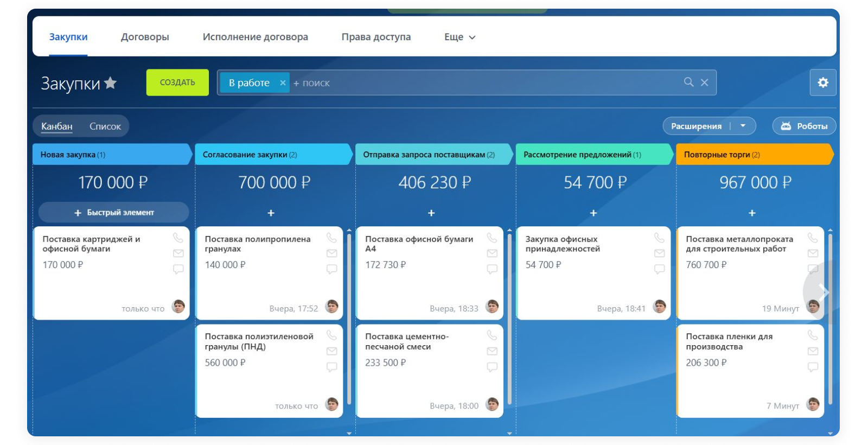The width and height of the screenshot is (868, 445).
Task: Click the 'В работе' filter label
Action: pyautogui.click(x=249, y=82)
